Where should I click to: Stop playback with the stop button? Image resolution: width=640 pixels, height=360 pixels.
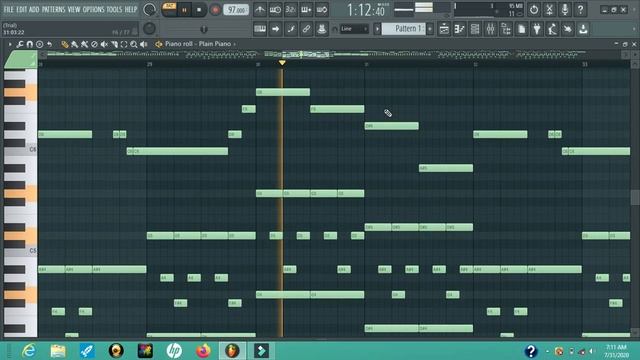coord(199,10)
